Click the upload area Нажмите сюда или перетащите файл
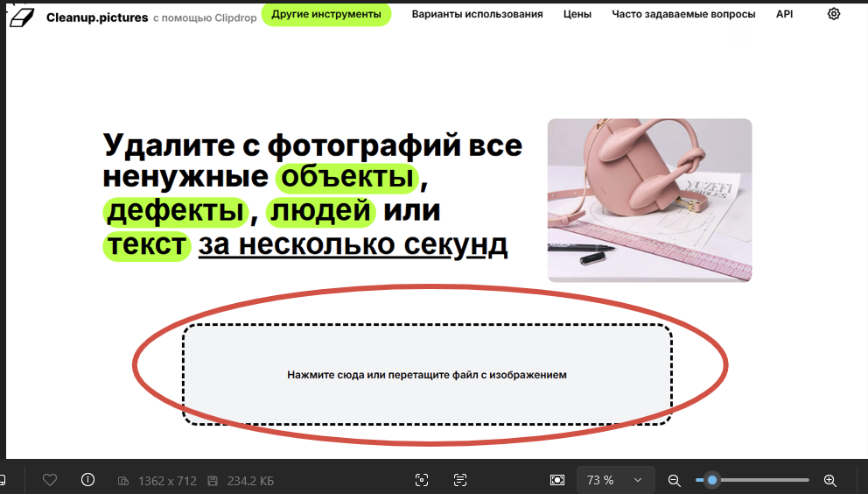Image resolution: width=868 pixels, height=494 pixels. coord(427,375)
